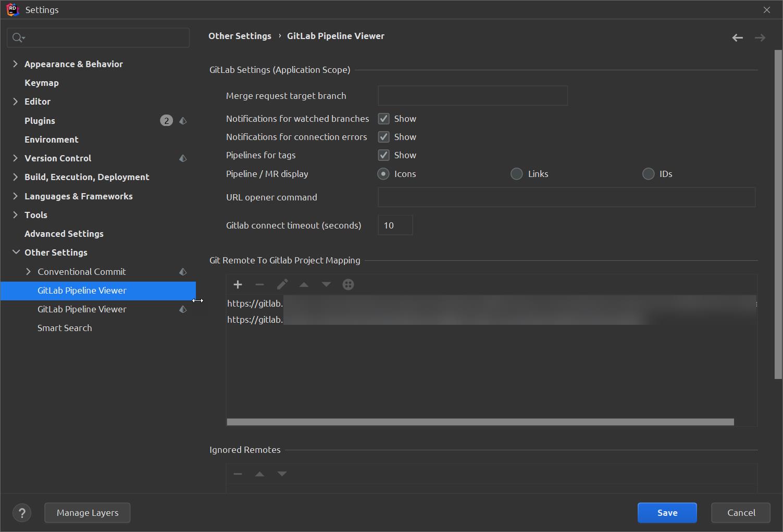Toggle Notifications for connection errors Show checkbox
Screen dimensions: 783x532
(383, 137)
